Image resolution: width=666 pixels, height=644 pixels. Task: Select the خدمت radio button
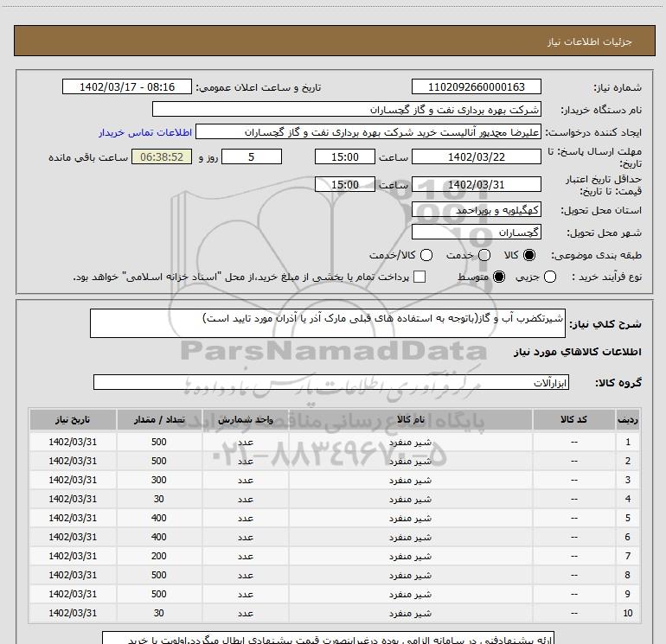pos(484,255)
